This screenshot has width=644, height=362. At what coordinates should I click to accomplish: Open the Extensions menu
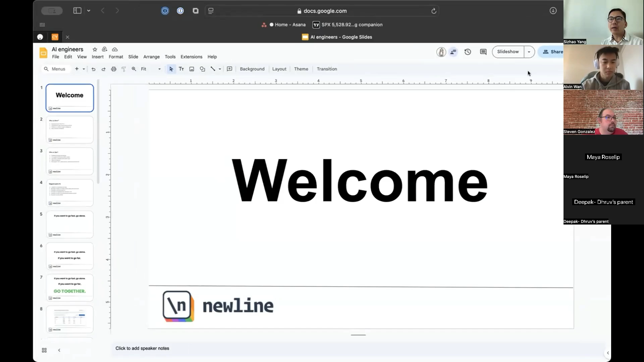coord(191,57)
